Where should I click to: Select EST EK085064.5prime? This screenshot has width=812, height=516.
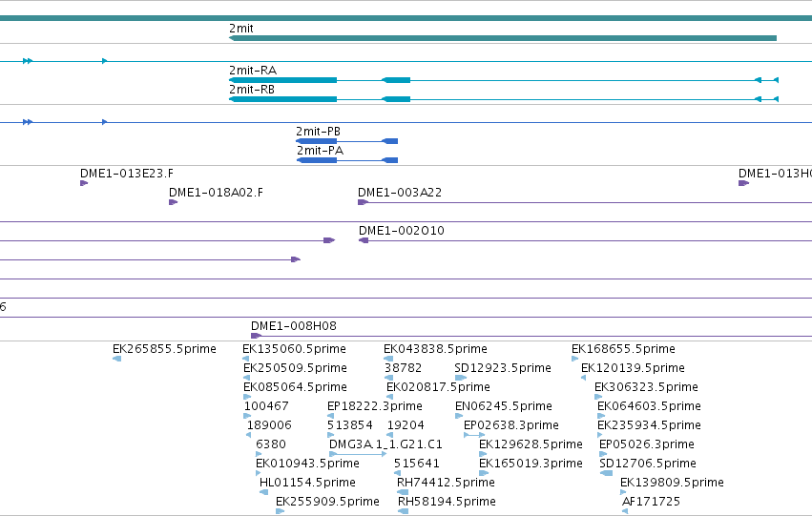tap(295, 387)
